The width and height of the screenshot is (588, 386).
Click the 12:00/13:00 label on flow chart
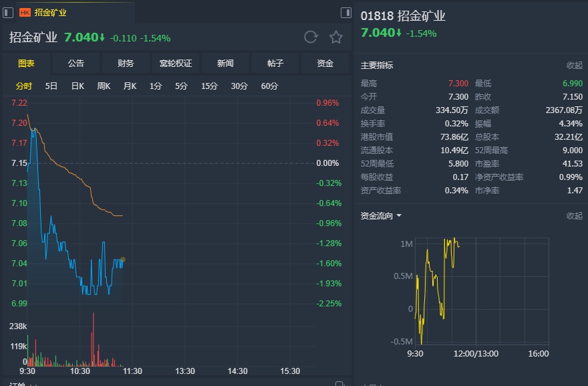coord(476,354)
